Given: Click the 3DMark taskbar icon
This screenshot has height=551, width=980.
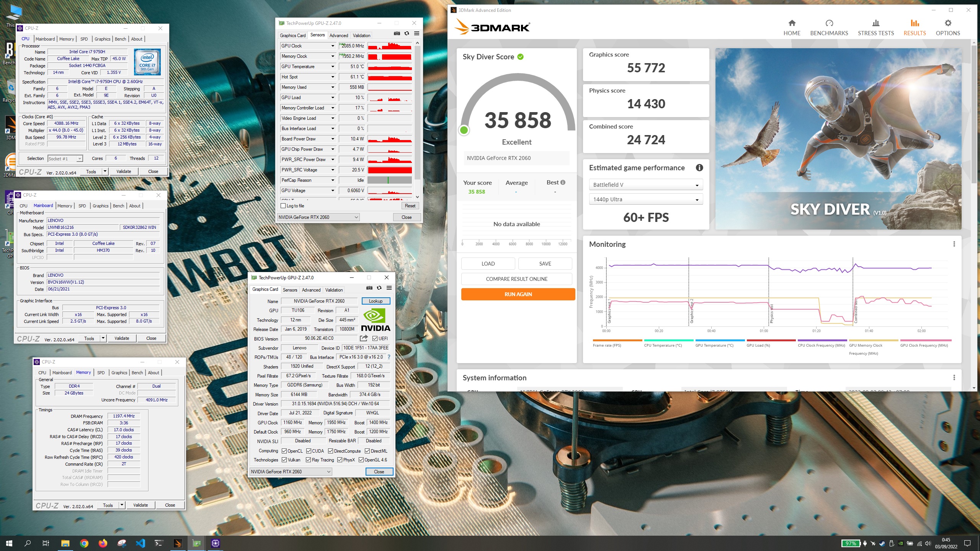Looking at the screenshot, I should [x=178, y=543].
